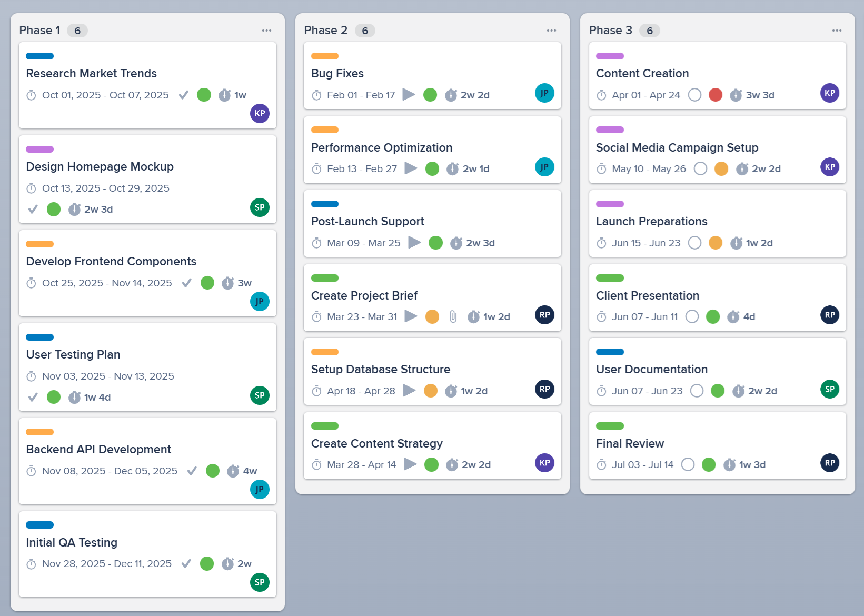
Task: Mark the Content Creation status circle complete
Action: point(695,95)
